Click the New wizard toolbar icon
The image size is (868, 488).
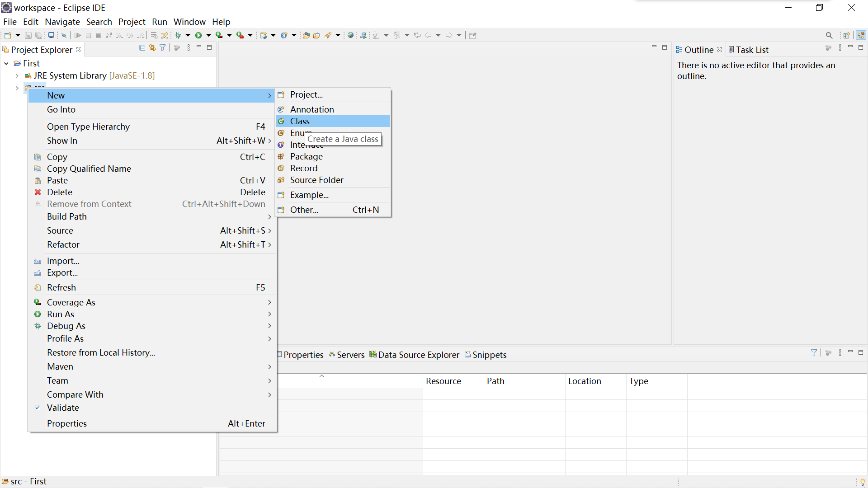[x=8, y=35]
